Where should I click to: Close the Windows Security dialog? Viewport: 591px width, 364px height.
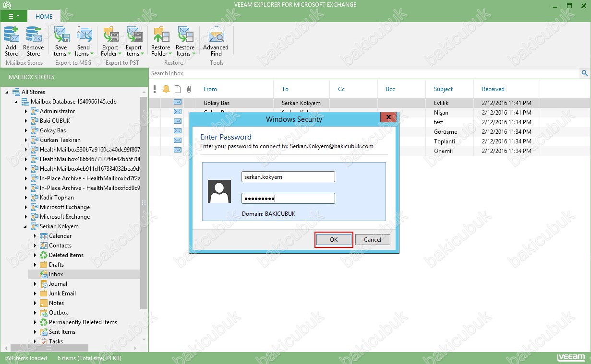[x=388, y=117]
